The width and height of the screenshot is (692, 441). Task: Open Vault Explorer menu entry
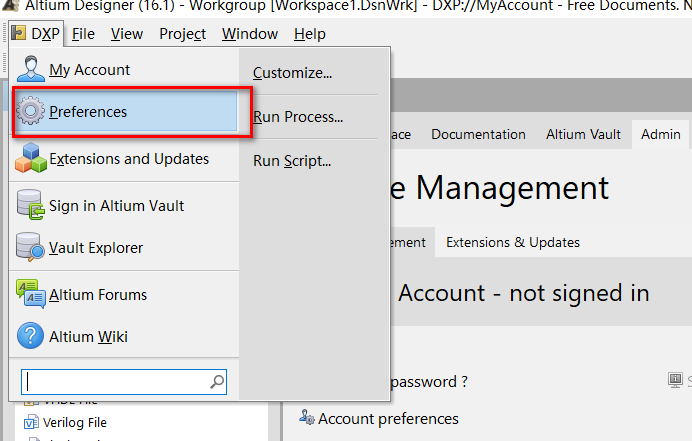124,248
